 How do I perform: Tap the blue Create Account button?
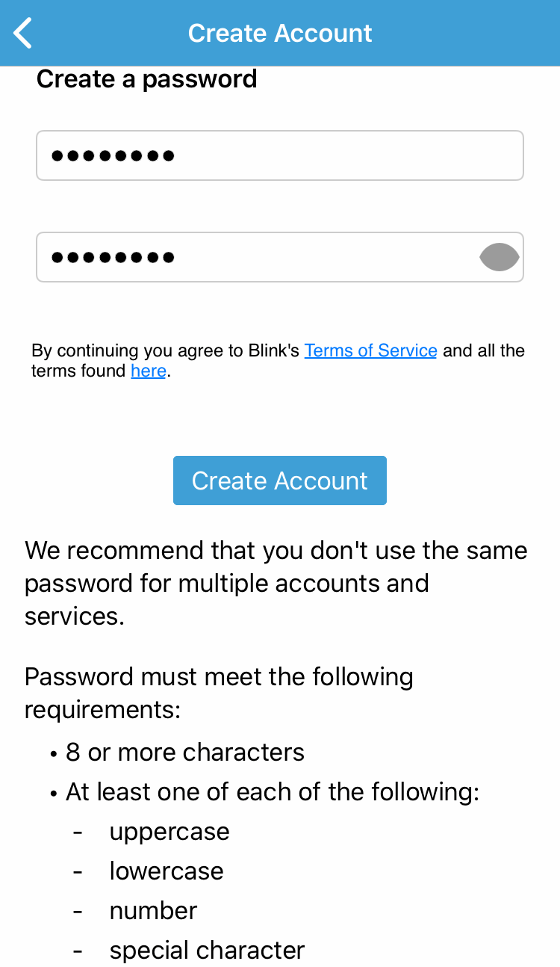click(280, 481)
